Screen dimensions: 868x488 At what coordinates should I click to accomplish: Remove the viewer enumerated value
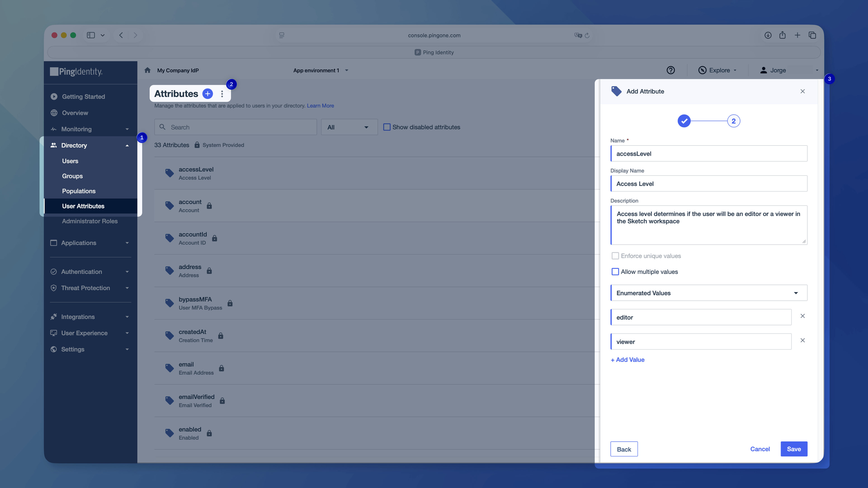[x=803, y=340]
